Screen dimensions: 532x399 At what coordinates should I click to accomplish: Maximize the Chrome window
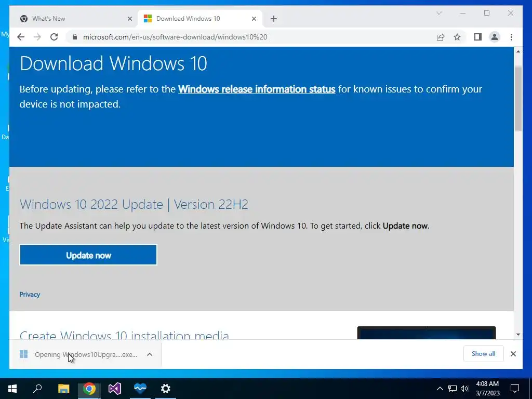pyautogui.click(x=487, y=13)
